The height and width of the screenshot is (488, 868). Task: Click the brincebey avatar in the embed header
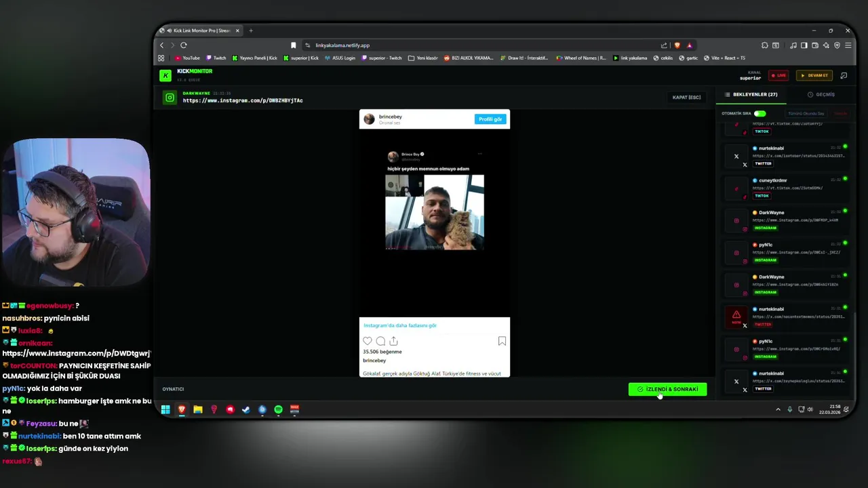pos(369,119)
